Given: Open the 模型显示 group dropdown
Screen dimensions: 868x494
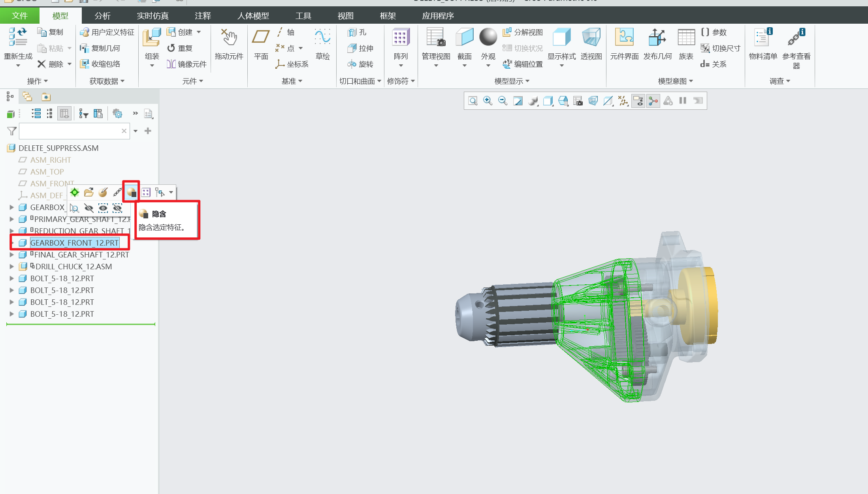Looking at the screenshot, I should [512, 81].
